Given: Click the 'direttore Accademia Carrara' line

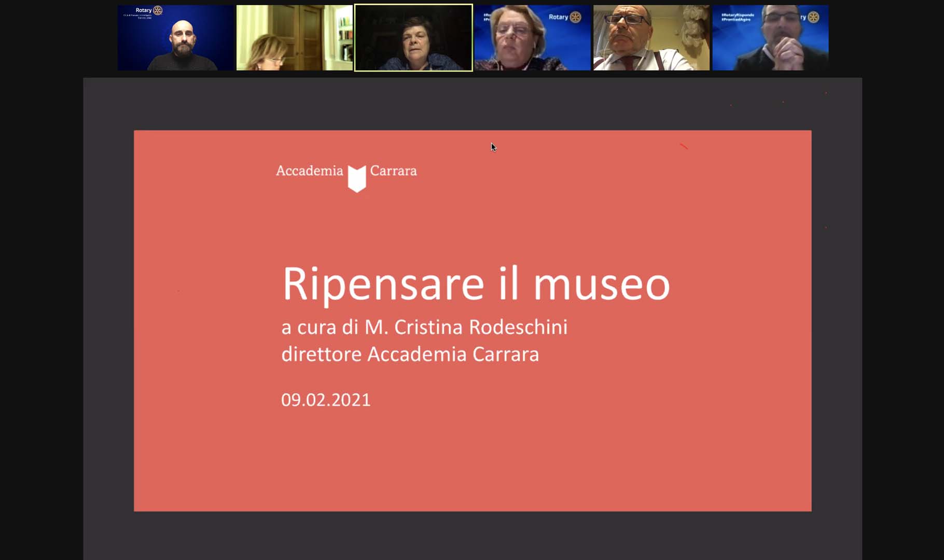Looking at the screenshot, I should point(410,354).
